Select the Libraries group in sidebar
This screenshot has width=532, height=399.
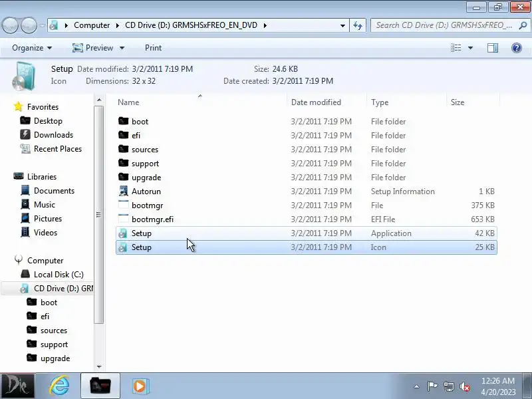(35, 177)
